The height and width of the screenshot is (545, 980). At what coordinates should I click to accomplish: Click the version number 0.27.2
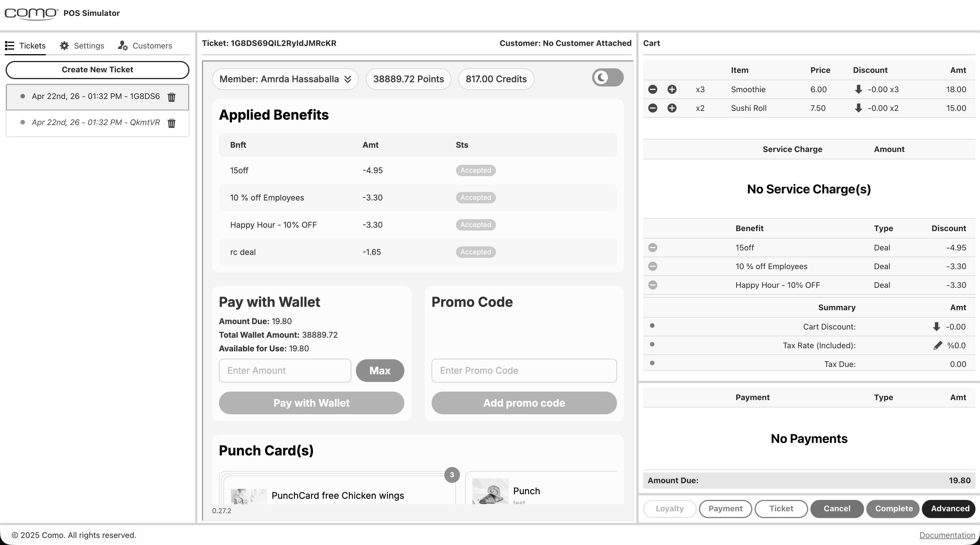coord(221,511)
